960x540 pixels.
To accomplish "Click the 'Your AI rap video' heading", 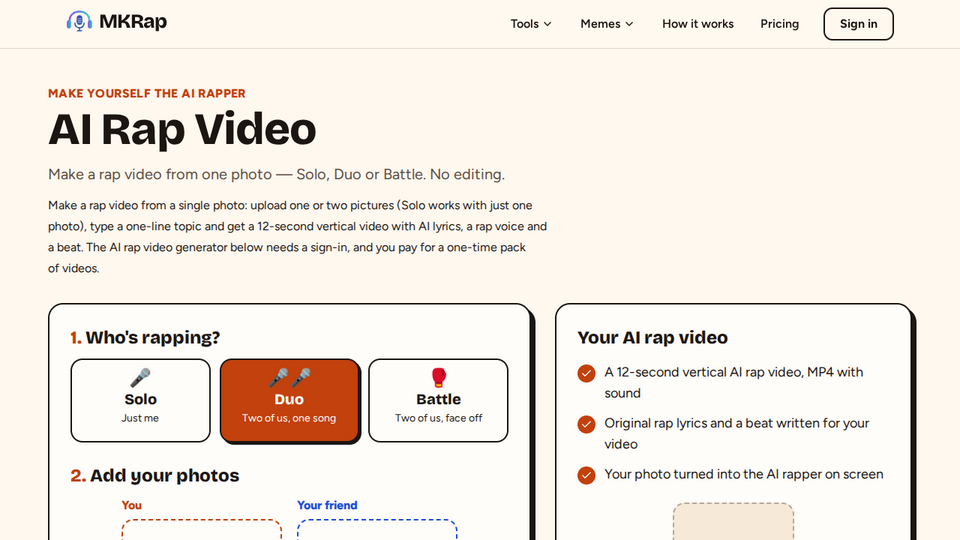I will click(653, 337).
